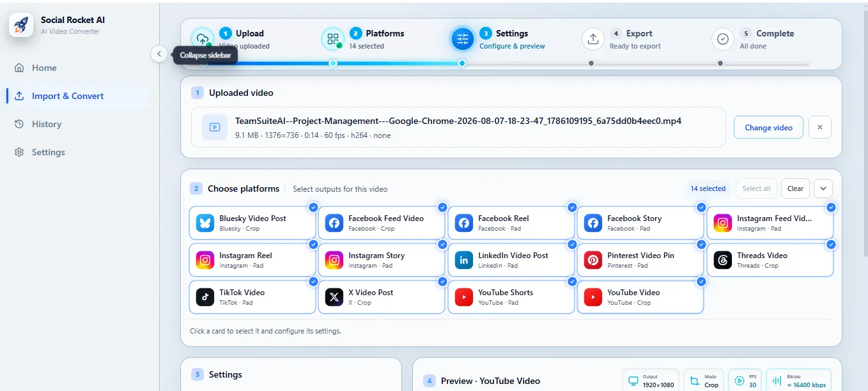The height and width of the screenshot is (391, 868).
Task: Click the progress bar dot under Export step
Action: click(x=591, y=63)
